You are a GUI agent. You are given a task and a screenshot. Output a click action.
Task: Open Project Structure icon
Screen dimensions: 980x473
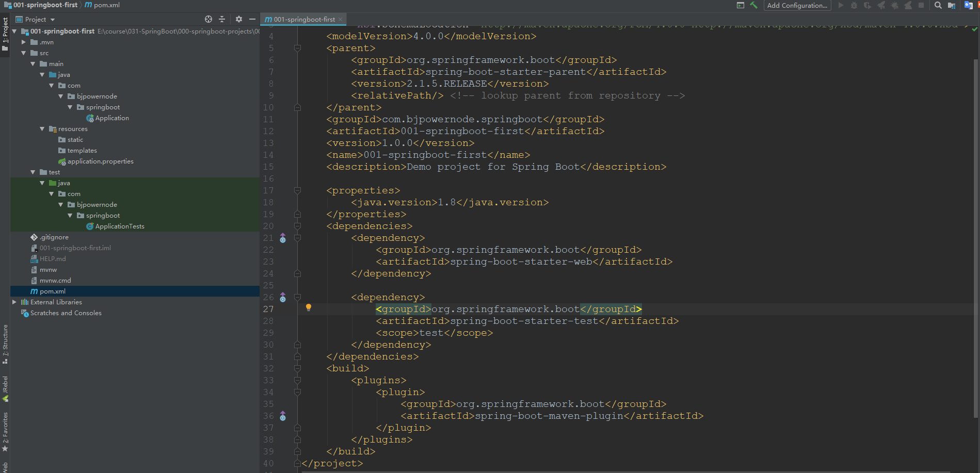click(x=952, y=5)
